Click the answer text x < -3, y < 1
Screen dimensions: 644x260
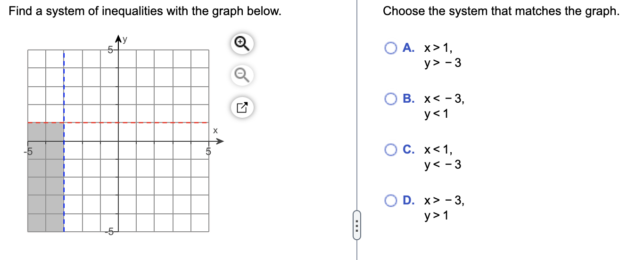[444, 106]
